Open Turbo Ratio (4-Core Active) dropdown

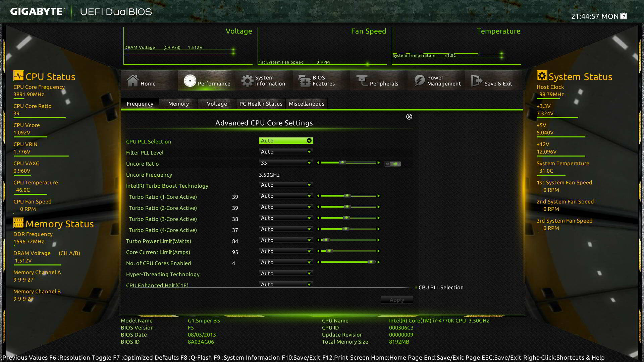tap(286, 229)
